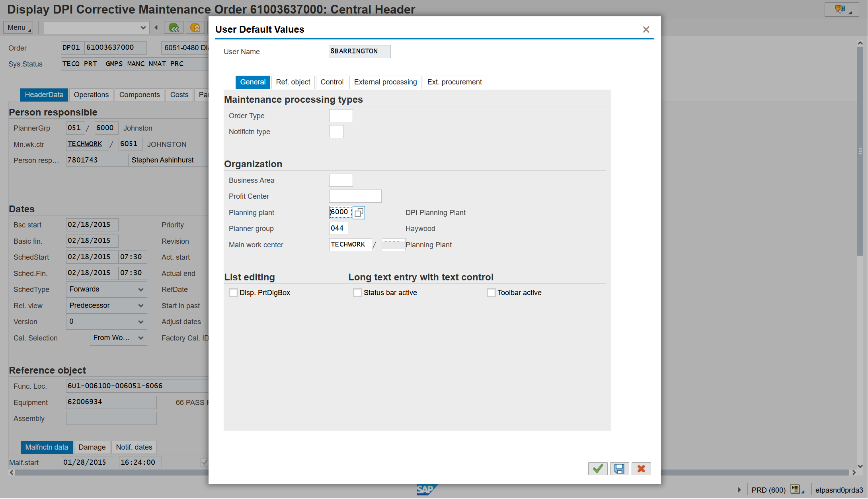The width and height of the screenshot is (868, 499).
Task: Select the External processing tab
Action: 385,82
